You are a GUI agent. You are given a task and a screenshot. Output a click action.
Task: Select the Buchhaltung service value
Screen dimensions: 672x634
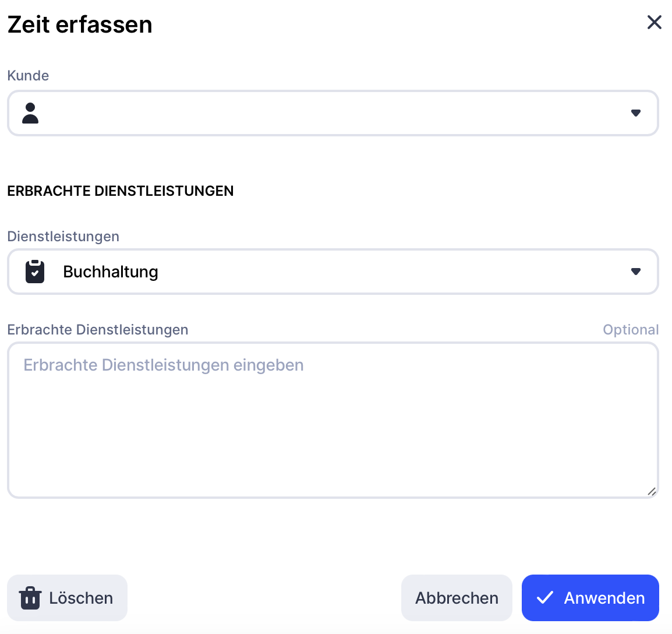pyautogui.click(x=111, y=272)
